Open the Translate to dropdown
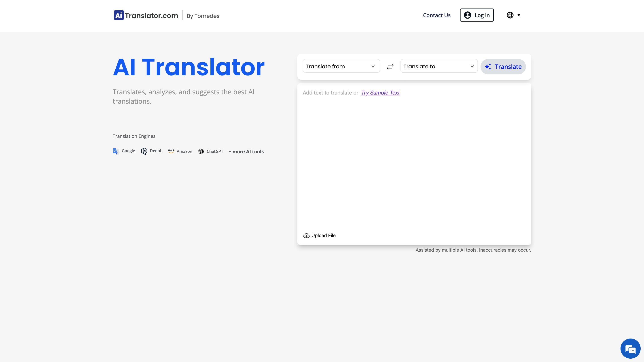This screenshot has width=644, height=362. 439,66
